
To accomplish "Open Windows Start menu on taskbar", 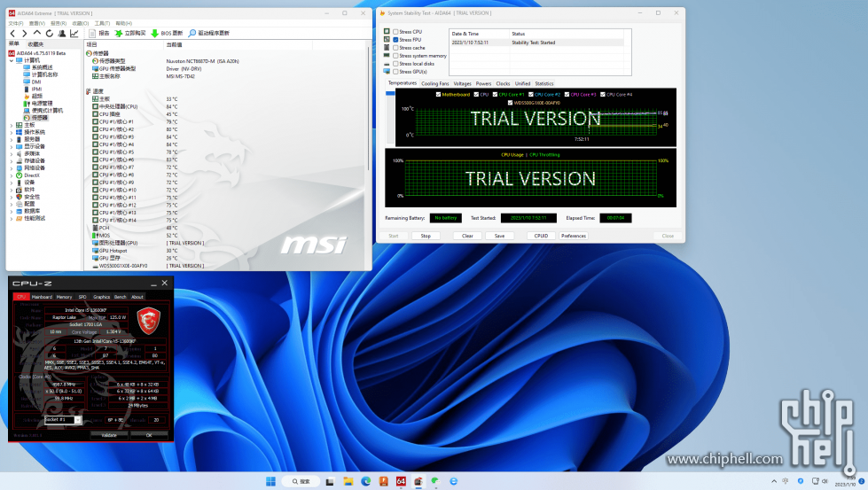I will [270, 482].
